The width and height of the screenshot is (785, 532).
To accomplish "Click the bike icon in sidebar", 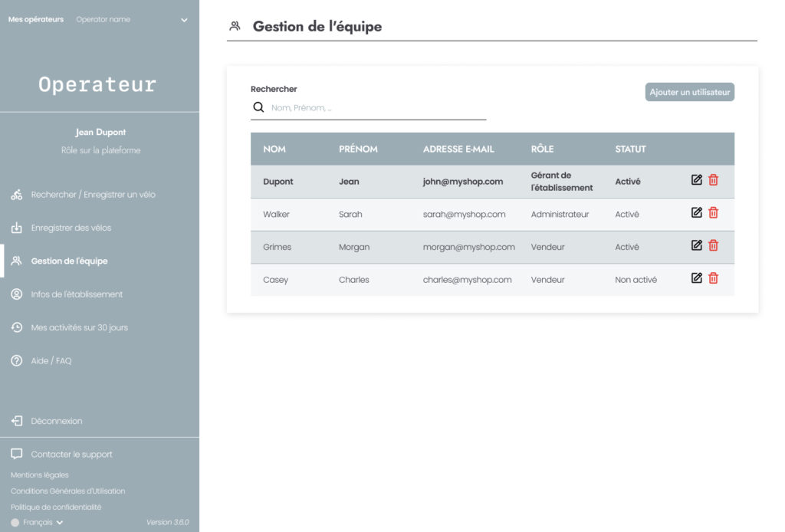I will (x=17, y=195).
